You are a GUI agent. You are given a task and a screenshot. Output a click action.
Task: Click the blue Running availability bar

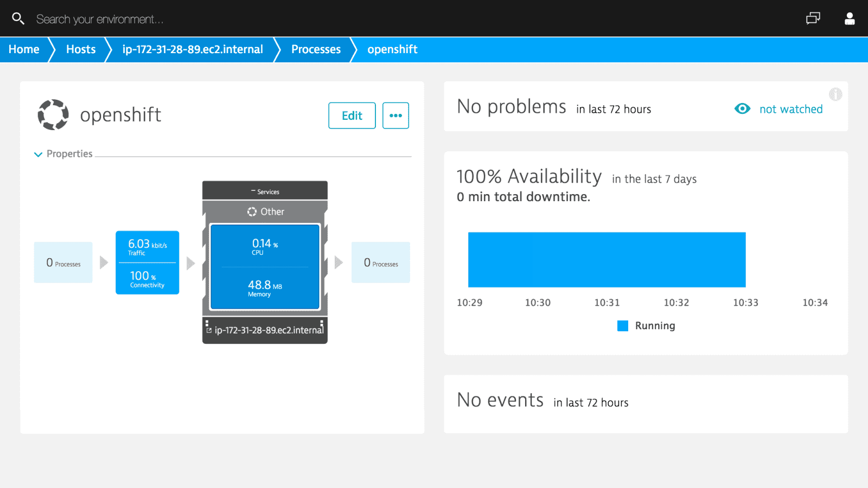[x=607, y=260]
